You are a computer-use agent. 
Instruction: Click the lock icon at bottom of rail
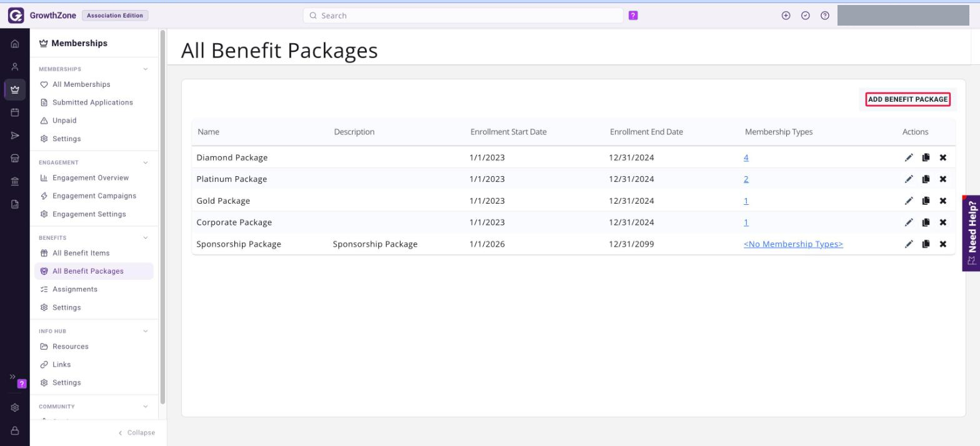15,430
